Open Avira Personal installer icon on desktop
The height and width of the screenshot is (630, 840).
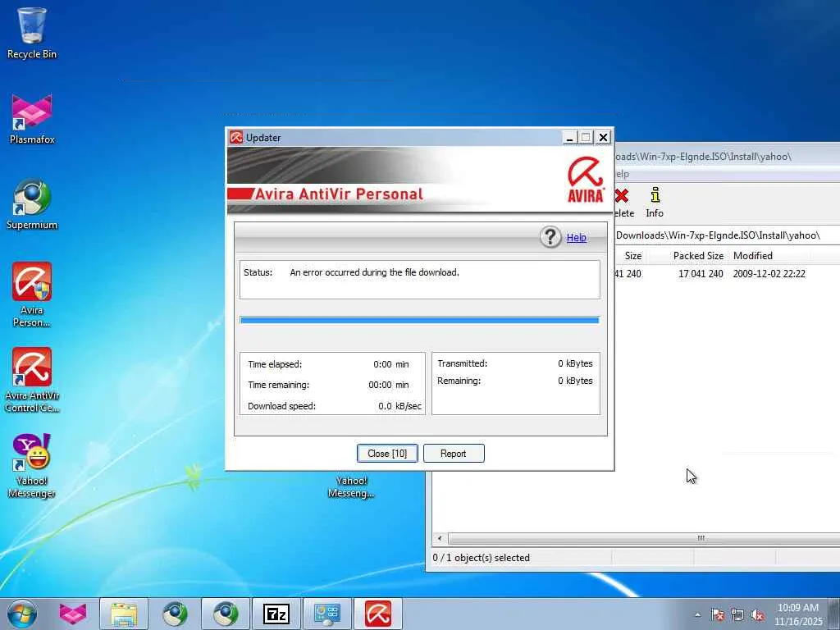coord(32,294)
